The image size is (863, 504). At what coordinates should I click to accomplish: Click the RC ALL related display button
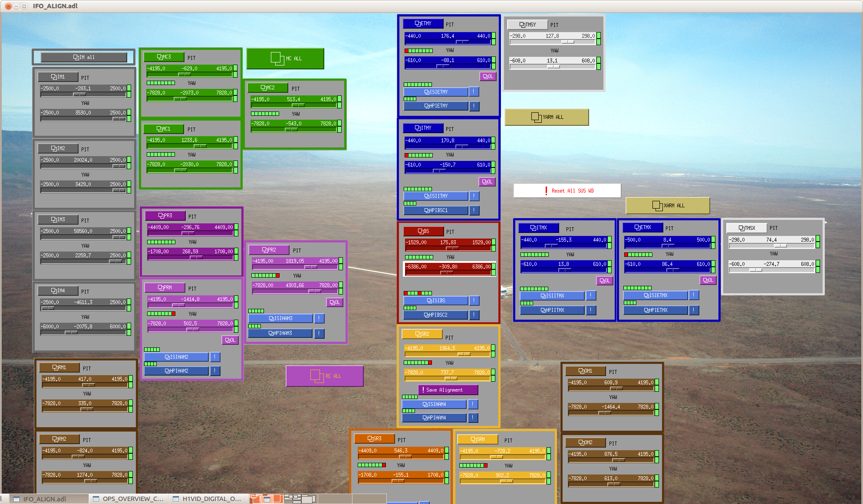pos(324,376)
